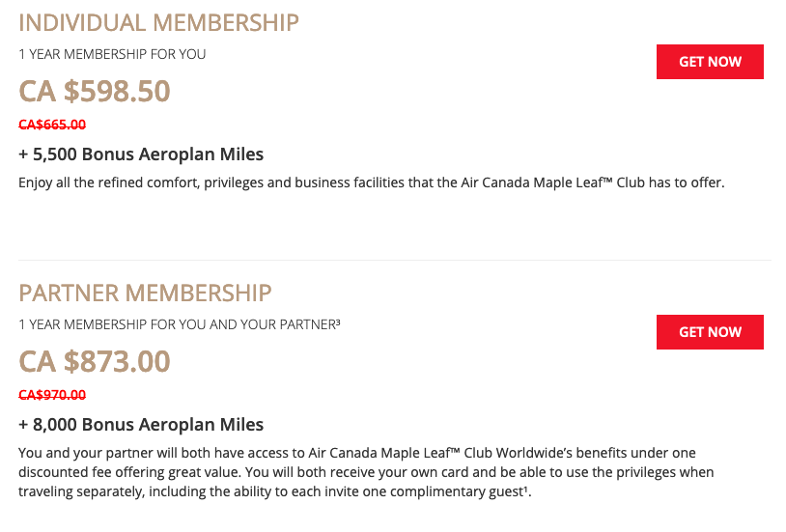Image resolution: width=786 pixels, height=532 pixels.
Task: Click the divider line between the memberships
Action: 394,260
